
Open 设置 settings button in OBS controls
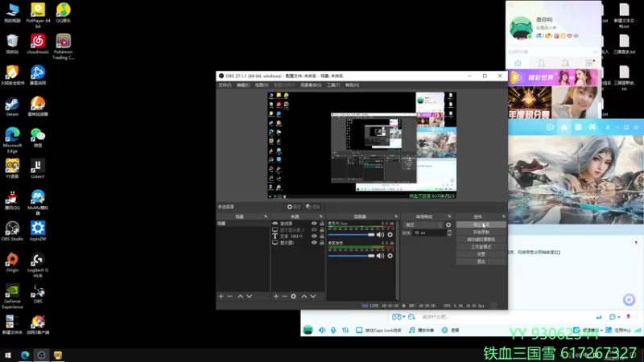coord(481,254)
